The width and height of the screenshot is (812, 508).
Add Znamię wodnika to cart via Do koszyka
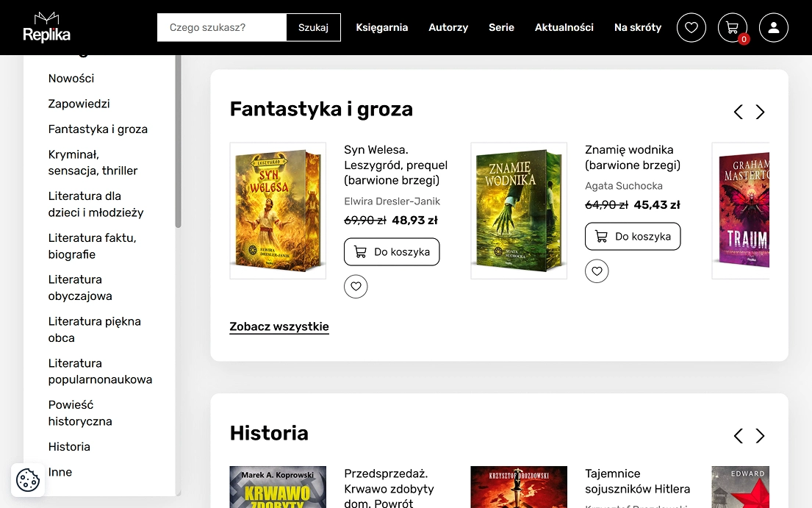[x=633, y=236]
